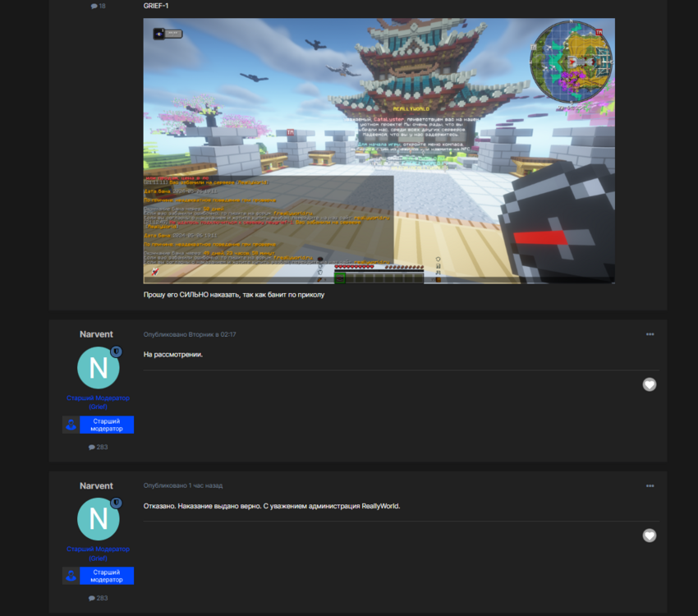Open the Minecraft screenshot attached to the post

pyautogui.click(x=379, y=151)
